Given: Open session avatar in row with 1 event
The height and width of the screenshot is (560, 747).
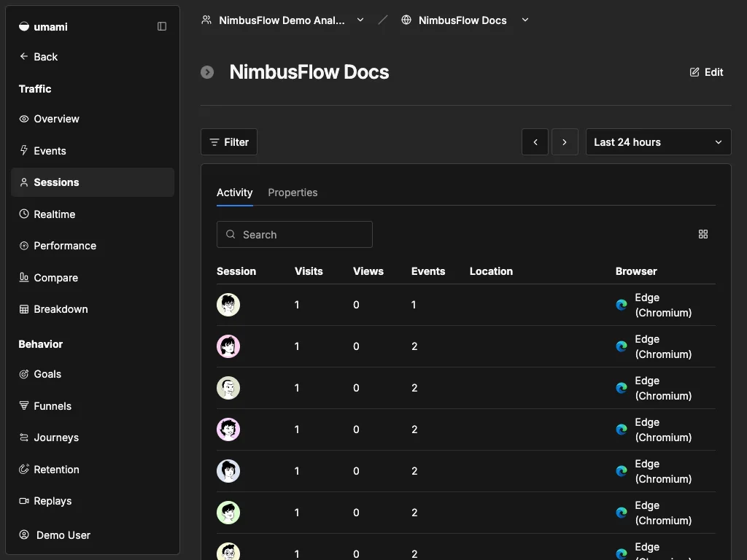Looking at the screenshot, I should coord(228,305).
